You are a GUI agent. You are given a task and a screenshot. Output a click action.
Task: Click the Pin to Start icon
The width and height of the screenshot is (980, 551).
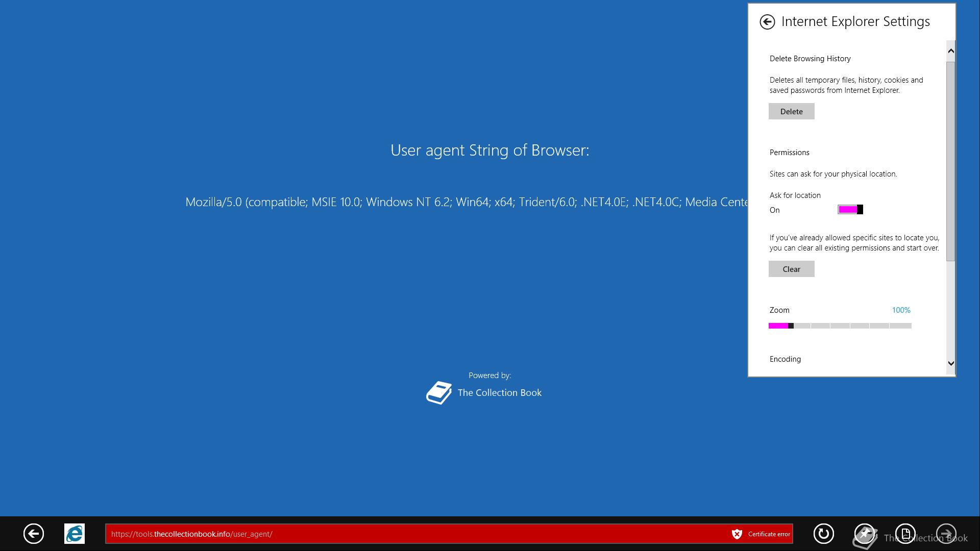coord(864,534)
